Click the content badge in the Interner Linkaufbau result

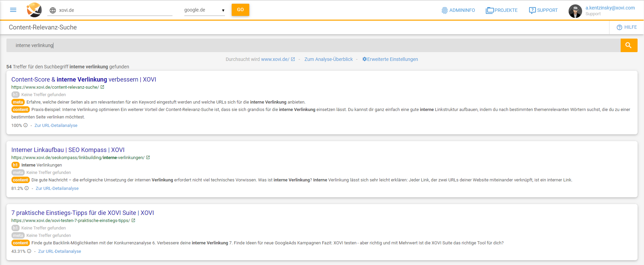(21, 180)
